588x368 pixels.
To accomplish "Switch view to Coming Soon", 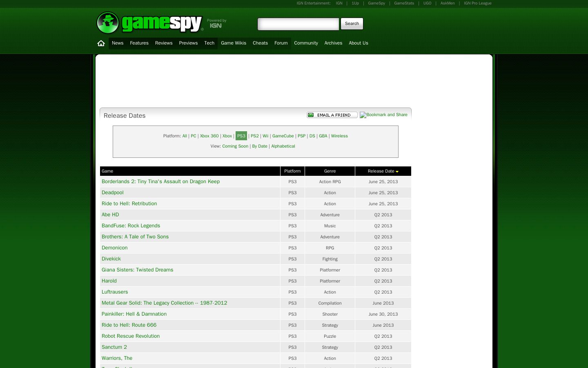I will [x=235, y=146].
